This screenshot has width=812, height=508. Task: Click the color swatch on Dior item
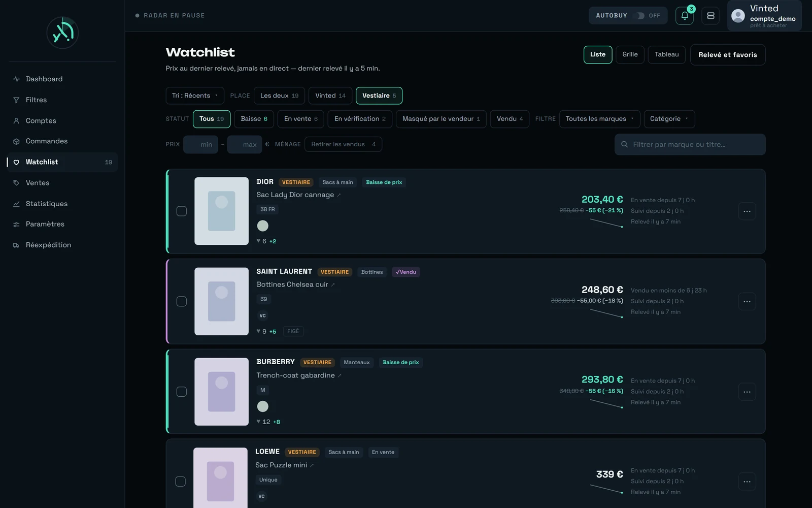point(262,226)
